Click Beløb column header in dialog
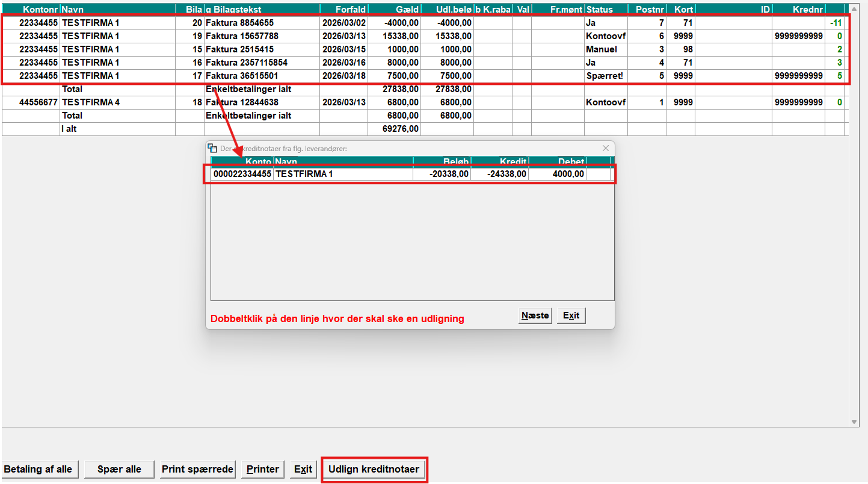 pos(442,161)
